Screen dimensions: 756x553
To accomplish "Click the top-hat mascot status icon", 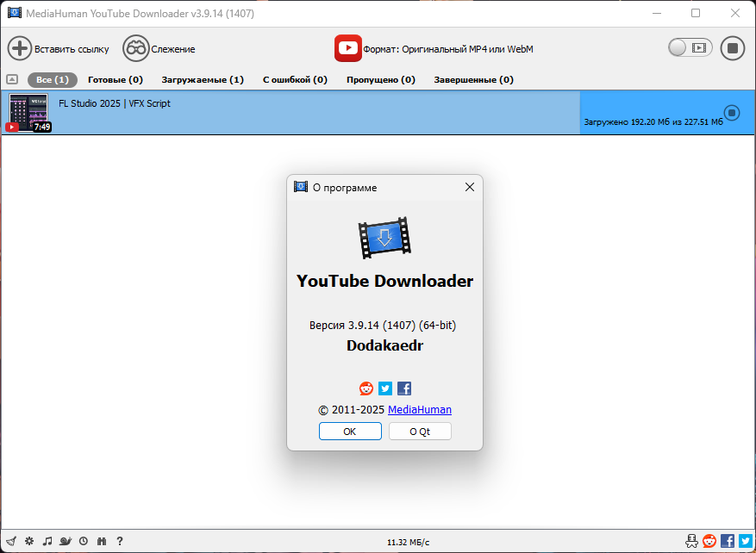I will coord(691,541).
